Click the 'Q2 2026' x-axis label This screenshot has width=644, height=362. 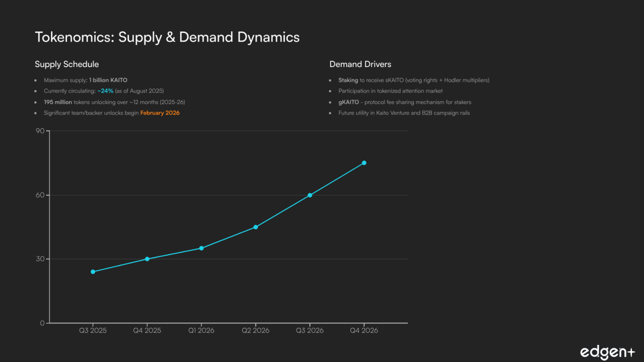point(255,330)
